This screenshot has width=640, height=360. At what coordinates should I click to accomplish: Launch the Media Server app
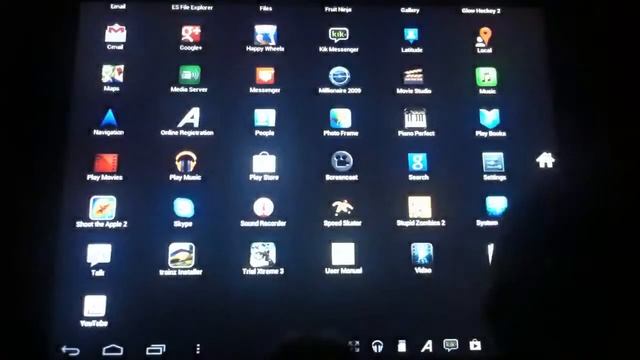coord(189,75)
